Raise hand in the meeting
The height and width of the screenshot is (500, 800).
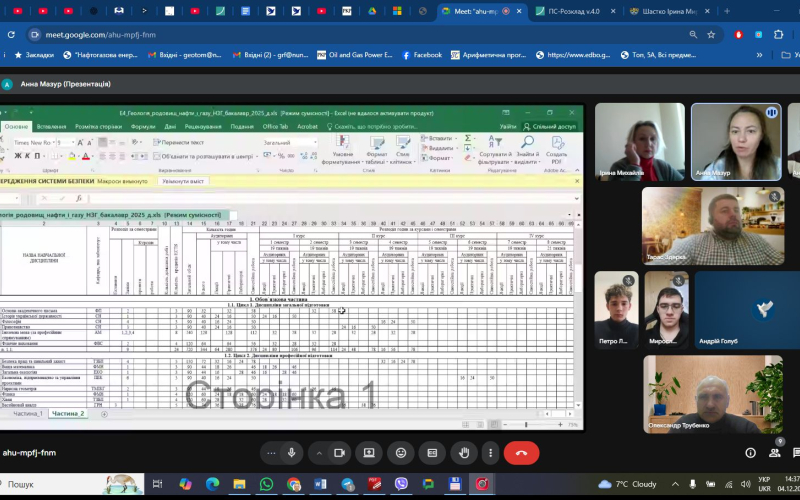[464, 453]
